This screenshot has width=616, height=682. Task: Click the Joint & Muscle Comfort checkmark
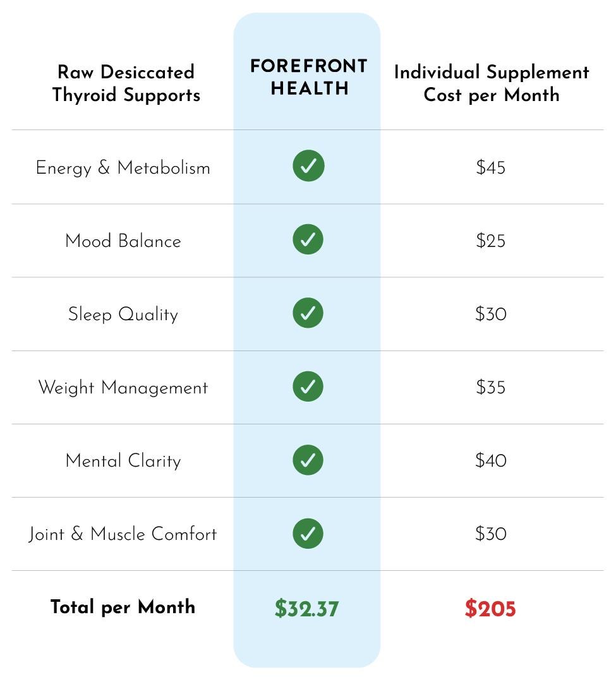pyautogui.click(x=308, y=533)
